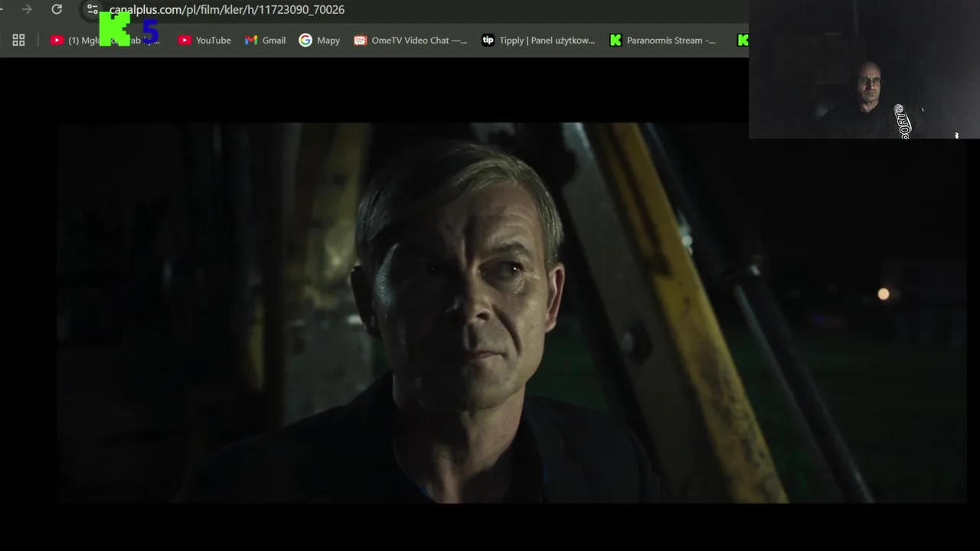Open the Tipply panel bookmark
Viewport: 980px width, 551px height.
click(x=538, y=40)
